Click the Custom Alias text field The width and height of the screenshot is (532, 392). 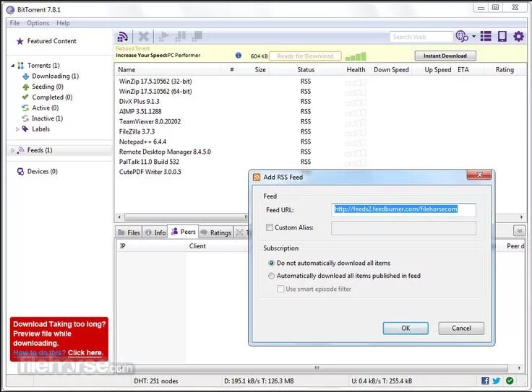pyautogui.click(x=403, y=227)
